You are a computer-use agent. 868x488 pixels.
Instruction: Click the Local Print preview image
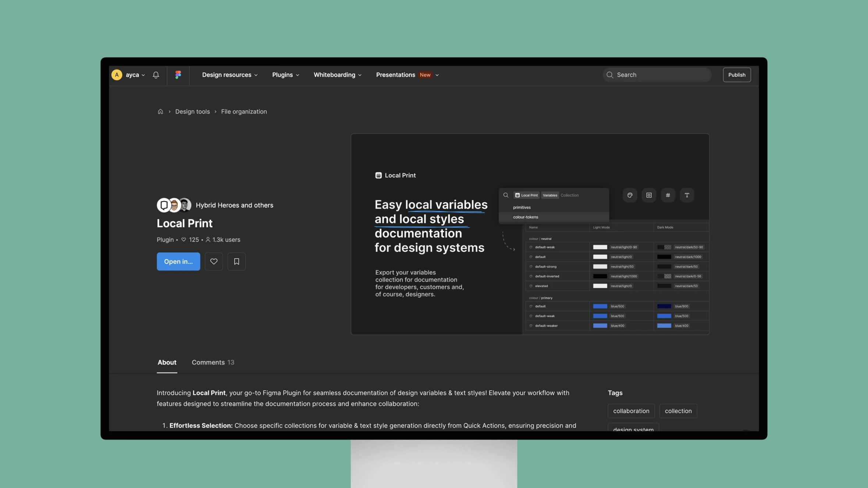click(530, 234)
